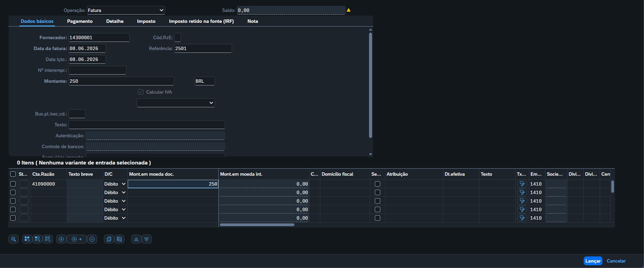Click the copy line icon
644x268 pixels.
(x=109, y=239)
